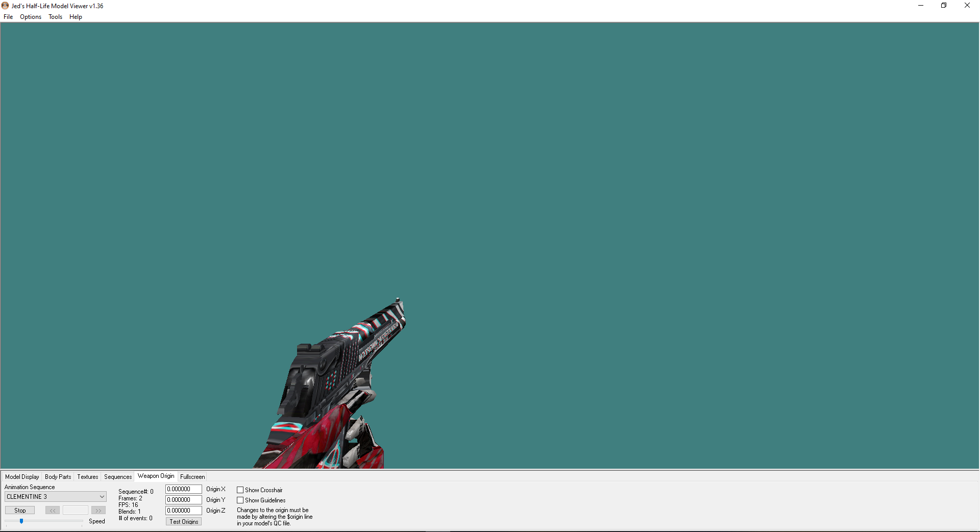Switch to the Textures tab
This screenshot has height=532, width=980.
point(88,477)
